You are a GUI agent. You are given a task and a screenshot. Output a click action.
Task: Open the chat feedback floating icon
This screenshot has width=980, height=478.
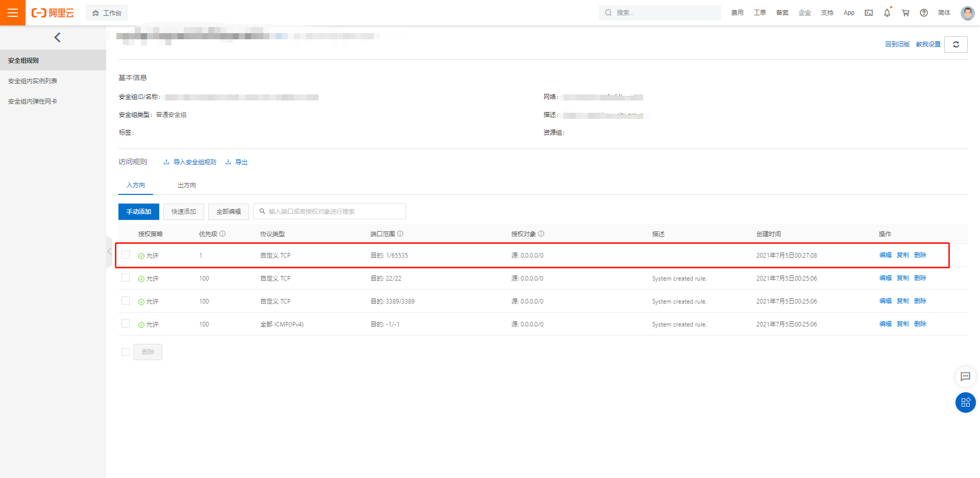click(x=965, y=377)
